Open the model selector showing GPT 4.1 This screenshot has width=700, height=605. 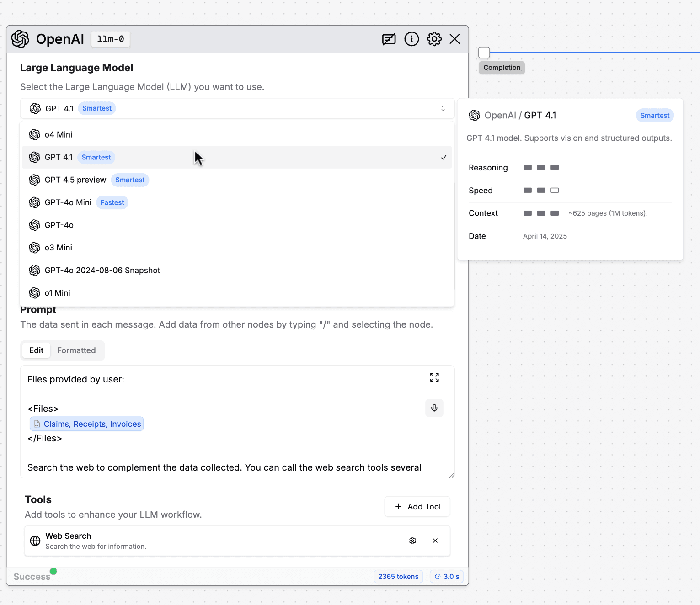pyautogui.click(x=237, y=108)
